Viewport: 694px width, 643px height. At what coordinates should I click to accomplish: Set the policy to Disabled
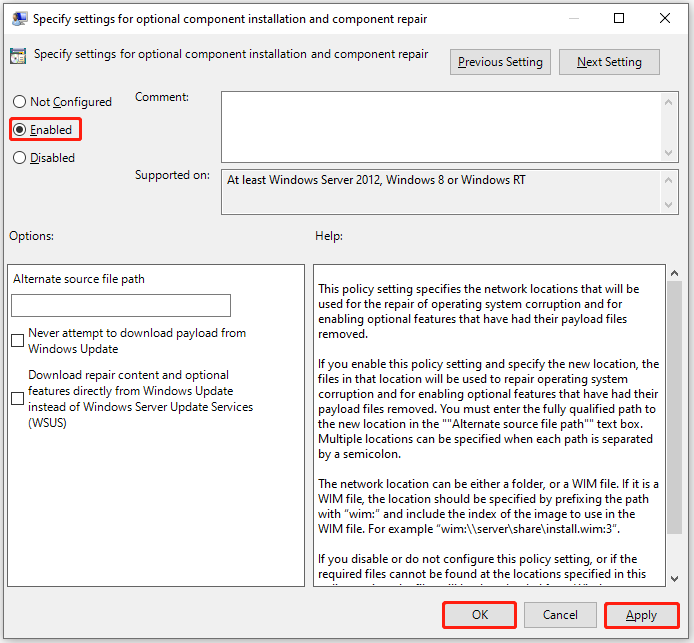[x=20, y=158]
